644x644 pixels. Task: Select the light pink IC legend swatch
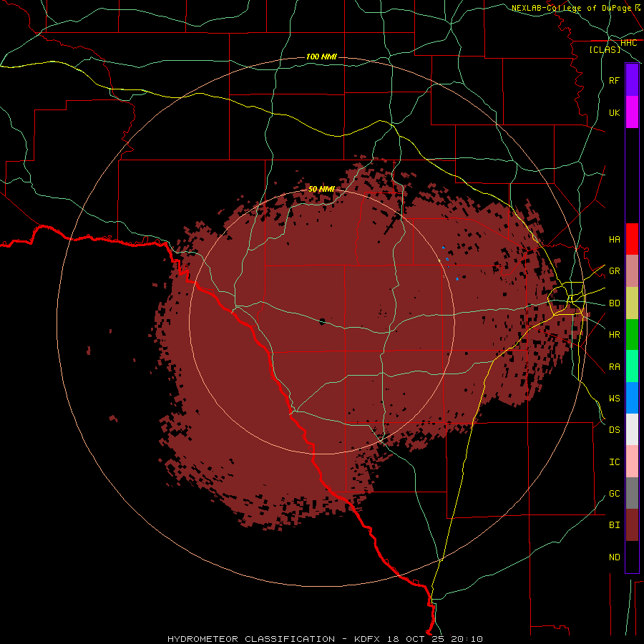632,462
